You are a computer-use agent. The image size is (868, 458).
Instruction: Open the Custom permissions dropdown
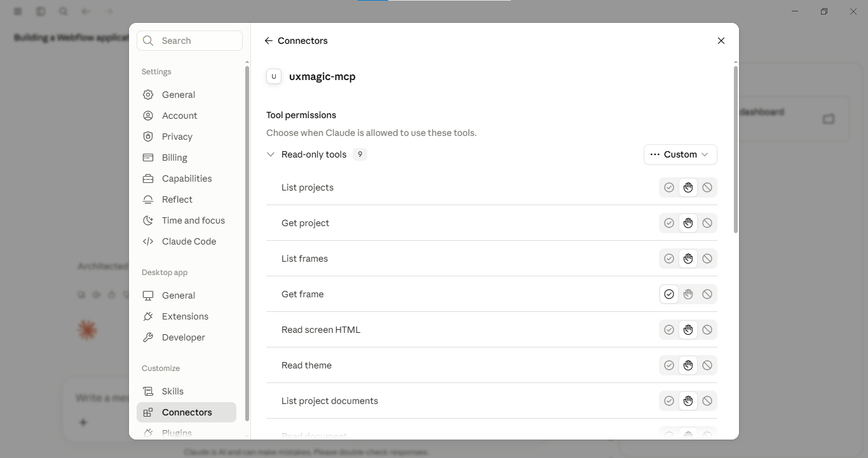(x=681, y=154)
